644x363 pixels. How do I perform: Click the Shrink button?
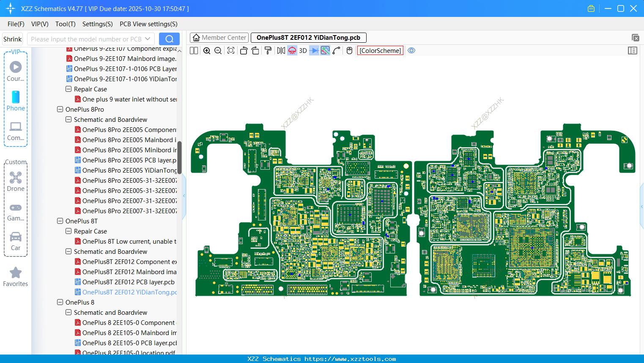point(13,39)
